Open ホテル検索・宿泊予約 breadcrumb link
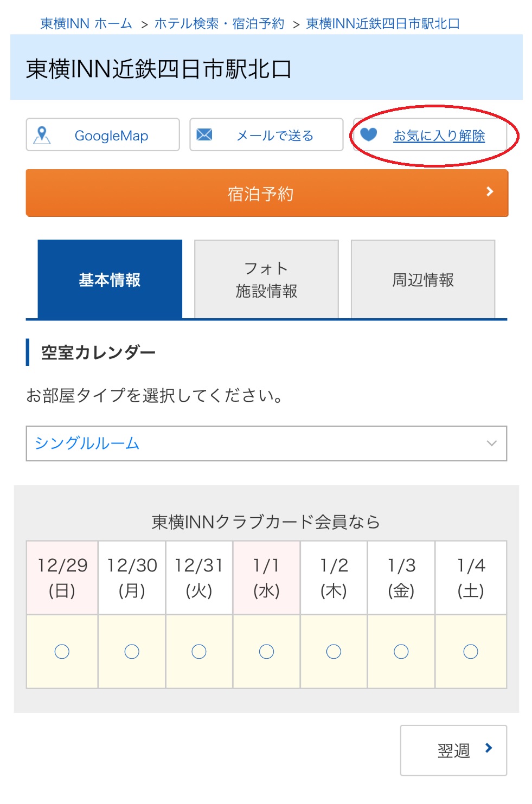Screen dimensions: 532x804 pyautogui.click(x=219, y=24)
